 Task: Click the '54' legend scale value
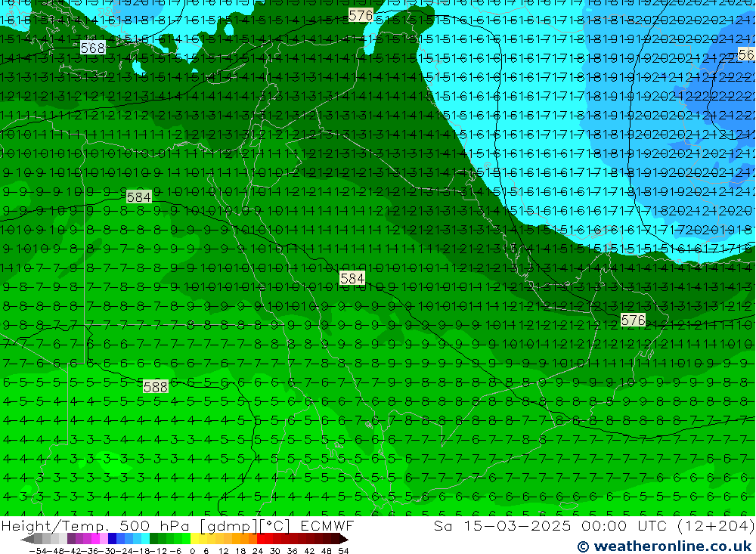tap(343, 551)
